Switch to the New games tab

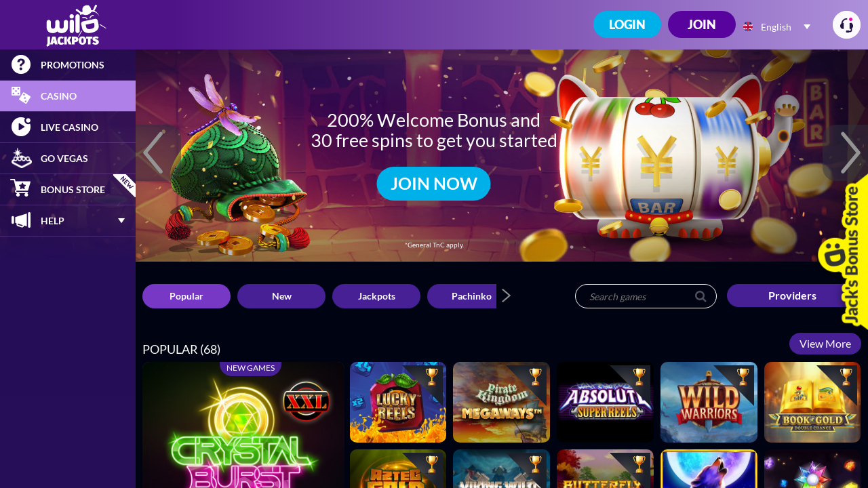point(281,296)
